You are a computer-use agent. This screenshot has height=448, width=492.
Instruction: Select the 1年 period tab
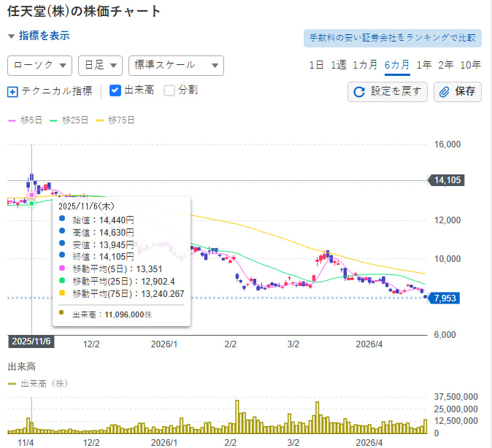click(424, 65)
